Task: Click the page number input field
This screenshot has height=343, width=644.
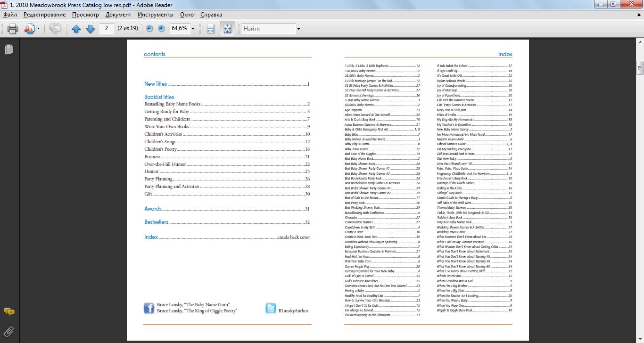Action: (107, 29)
